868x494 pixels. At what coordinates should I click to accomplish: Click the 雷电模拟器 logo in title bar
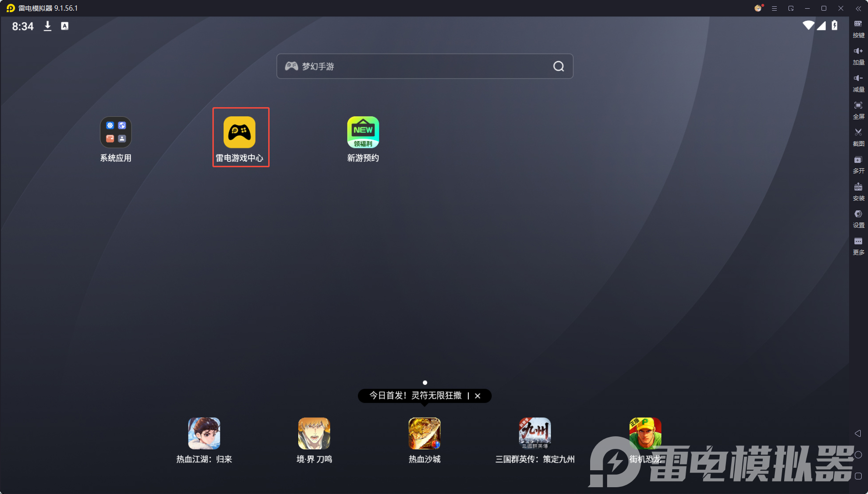11,8
